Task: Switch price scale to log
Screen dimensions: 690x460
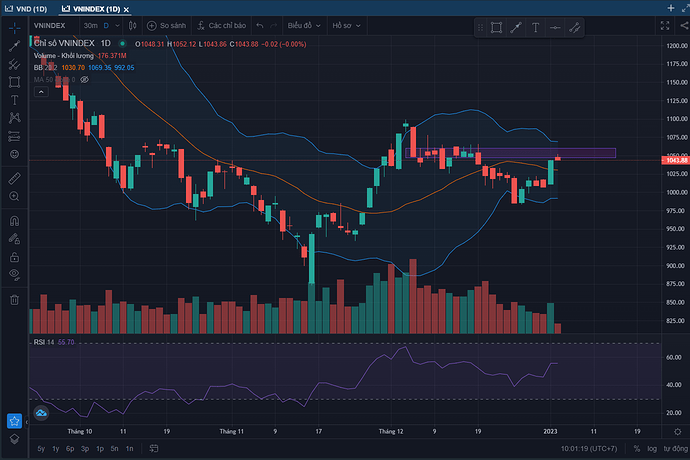Action: coord(653,449)
